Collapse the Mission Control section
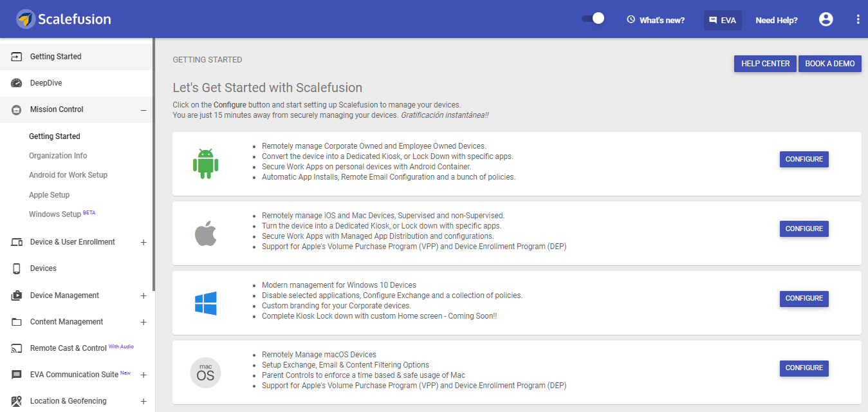This screenshot has width=868, height=412. tap(145, 109)
